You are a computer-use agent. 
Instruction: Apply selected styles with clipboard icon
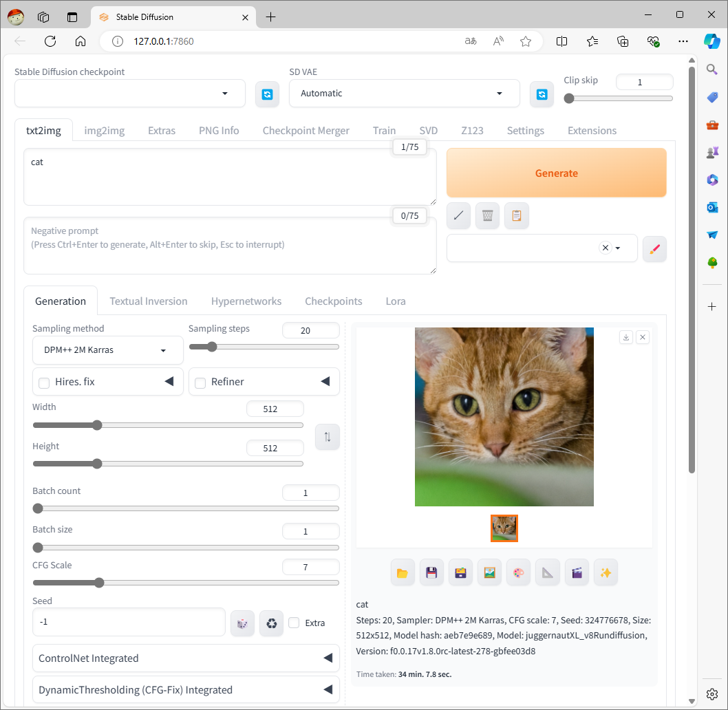516,215
